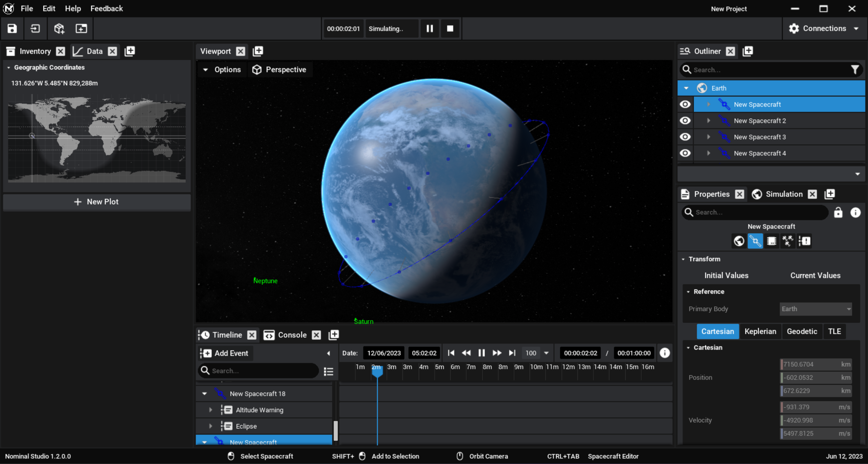Expand New Spacecraft 4 in Outliner
Image resolution: width=868 pixels, height=464 pixels.
(x=708, y=153)
